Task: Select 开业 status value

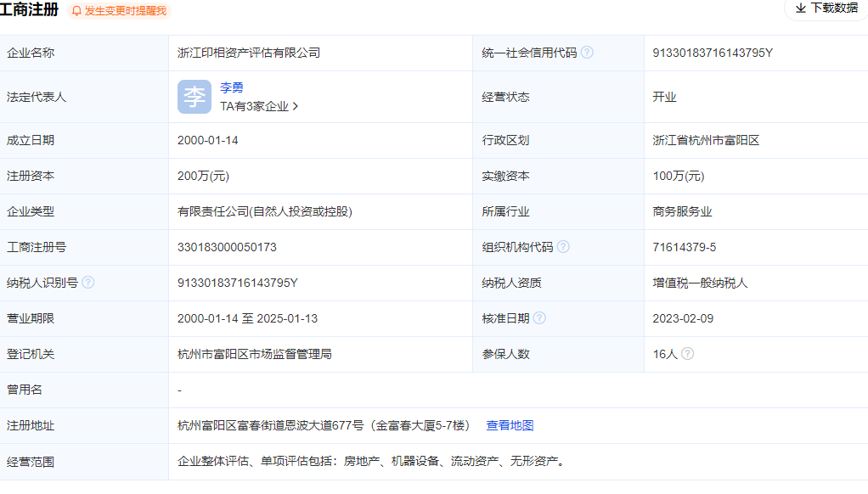Action: point(664,98)
